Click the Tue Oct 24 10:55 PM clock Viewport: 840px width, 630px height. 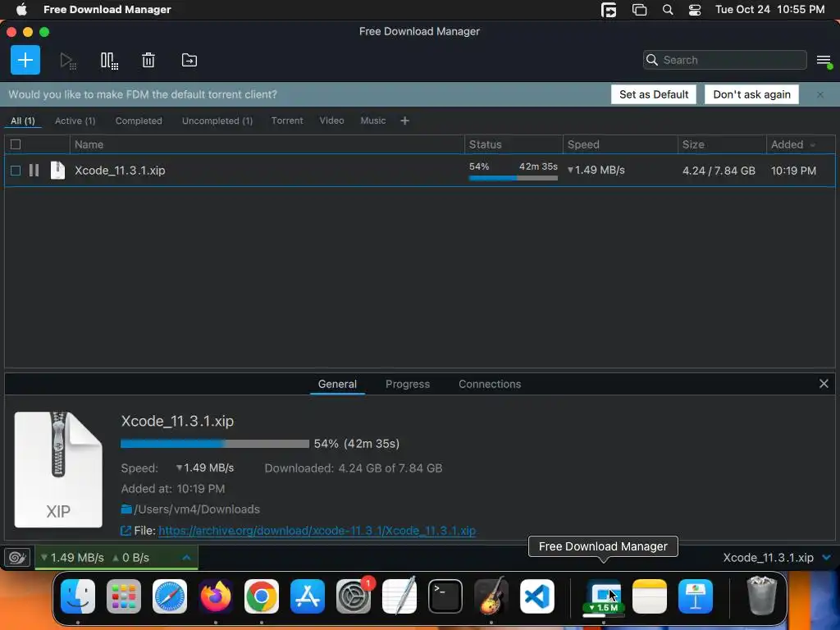click(x=769, y=9)
